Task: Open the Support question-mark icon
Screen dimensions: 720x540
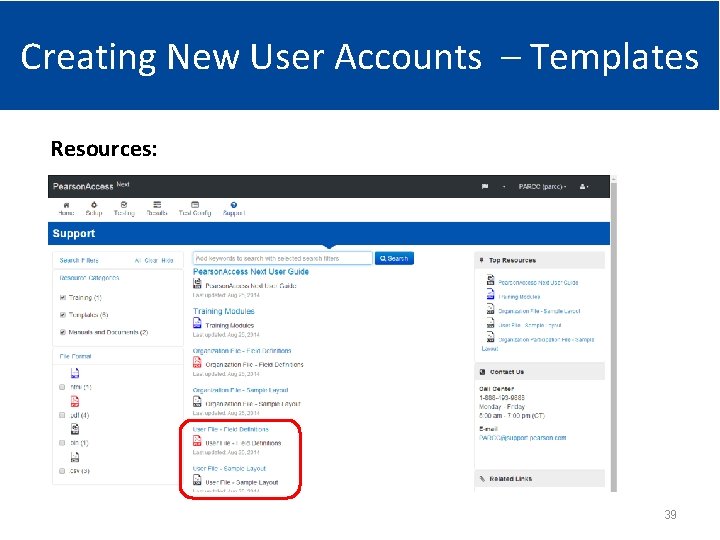Action: coord(234,205)
